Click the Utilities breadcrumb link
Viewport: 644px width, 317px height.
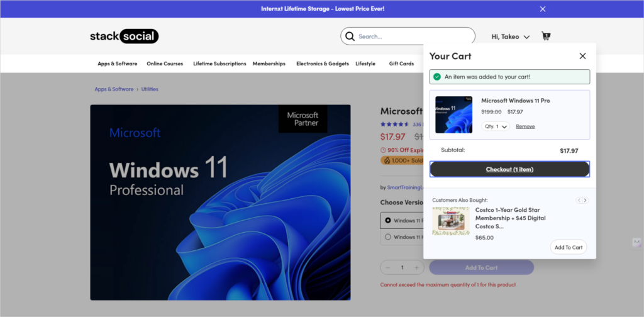click(150, 89)
